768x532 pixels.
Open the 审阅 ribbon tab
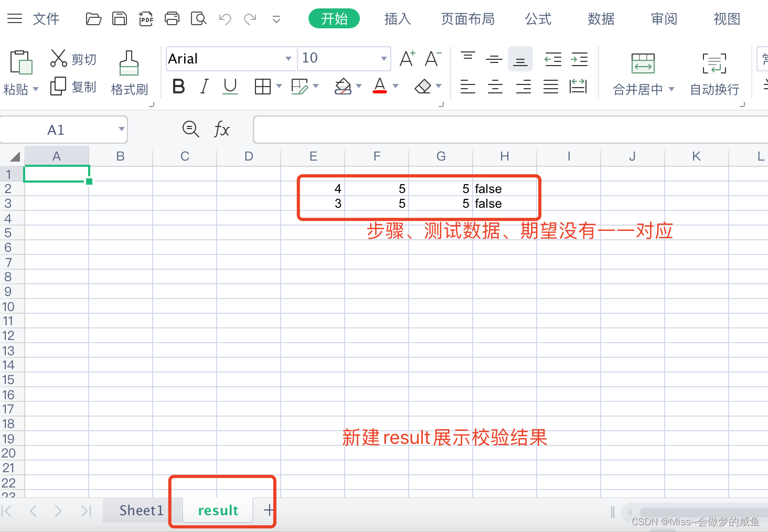click(x=664, y=19)
